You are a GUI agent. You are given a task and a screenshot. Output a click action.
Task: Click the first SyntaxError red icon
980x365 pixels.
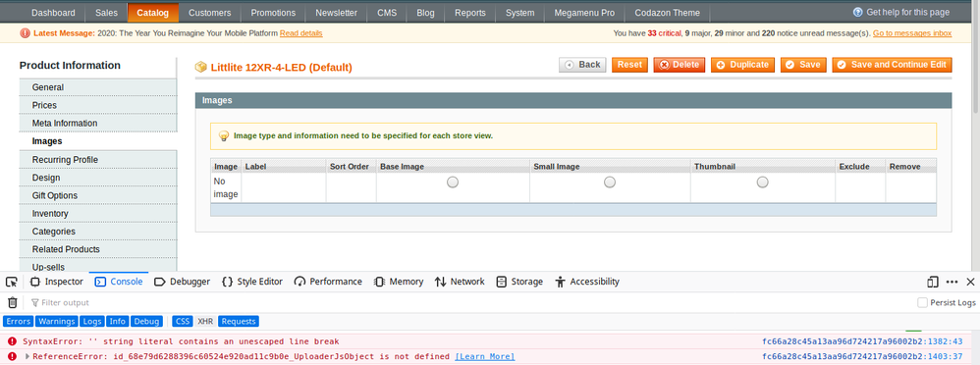click(x=12, y=341)
